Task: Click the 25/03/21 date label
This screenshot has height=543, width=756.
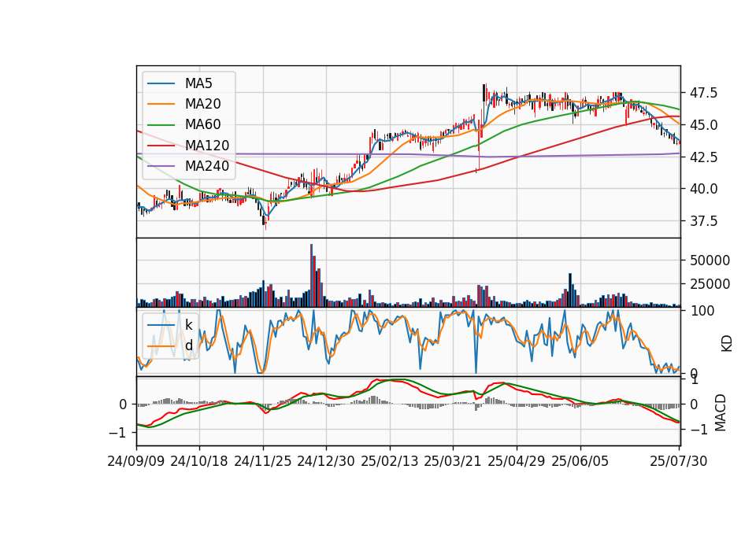Action: [453, 461]
